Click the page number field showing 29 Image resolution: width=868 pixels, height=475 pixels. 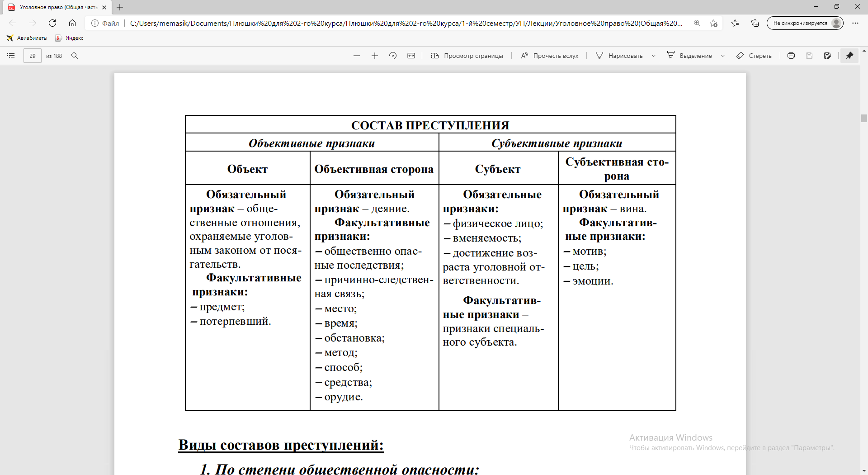pos(33,56)
